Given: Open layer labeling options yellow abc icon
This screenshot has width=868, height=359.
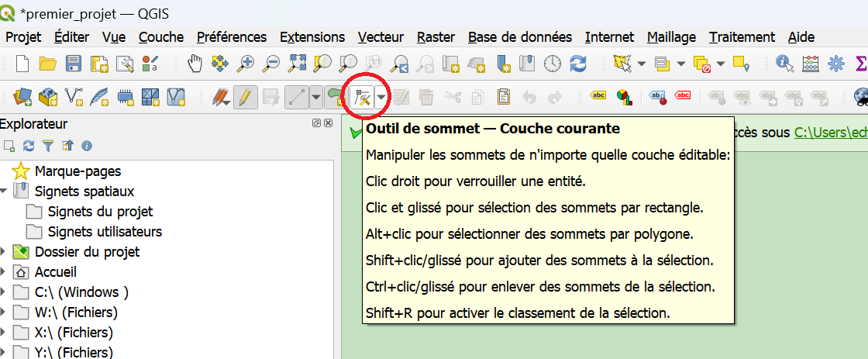Looking at the screenshot, I should pos(598,95).
